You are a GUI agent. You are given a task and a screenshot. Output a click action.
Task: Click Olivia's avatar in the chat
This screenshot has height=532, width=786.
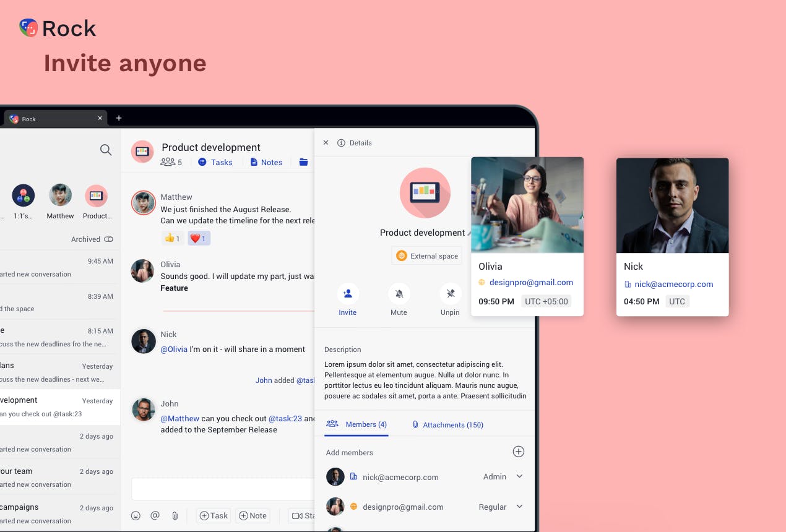[142, 271]
